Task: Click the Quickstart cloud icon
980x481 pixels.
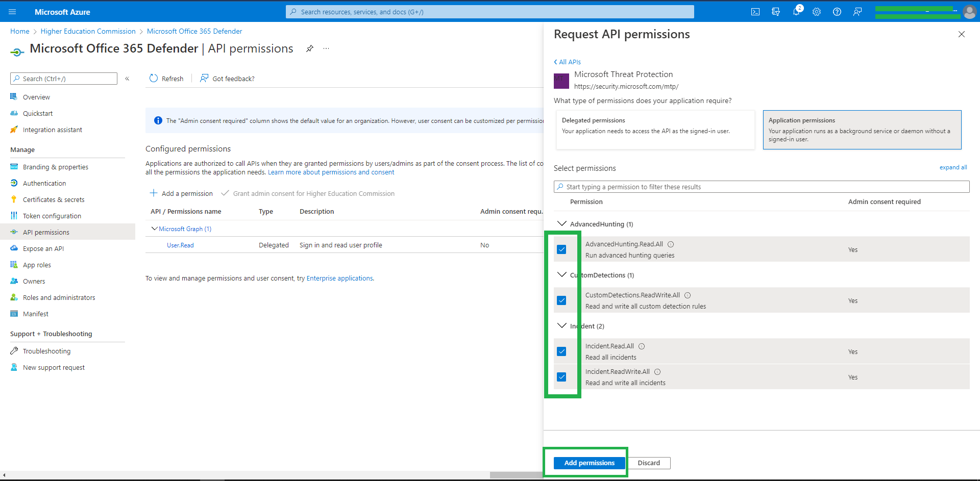Action: 14,113
